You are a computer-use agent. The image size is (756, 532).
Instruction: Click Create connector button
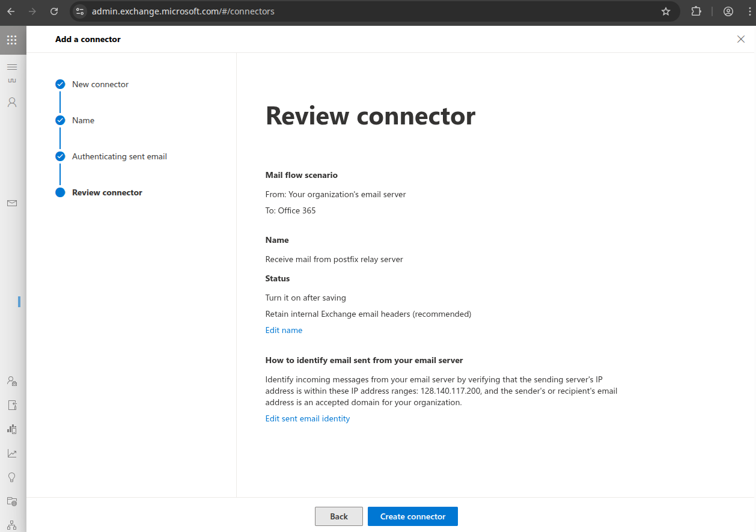click(x=413, y=516)
